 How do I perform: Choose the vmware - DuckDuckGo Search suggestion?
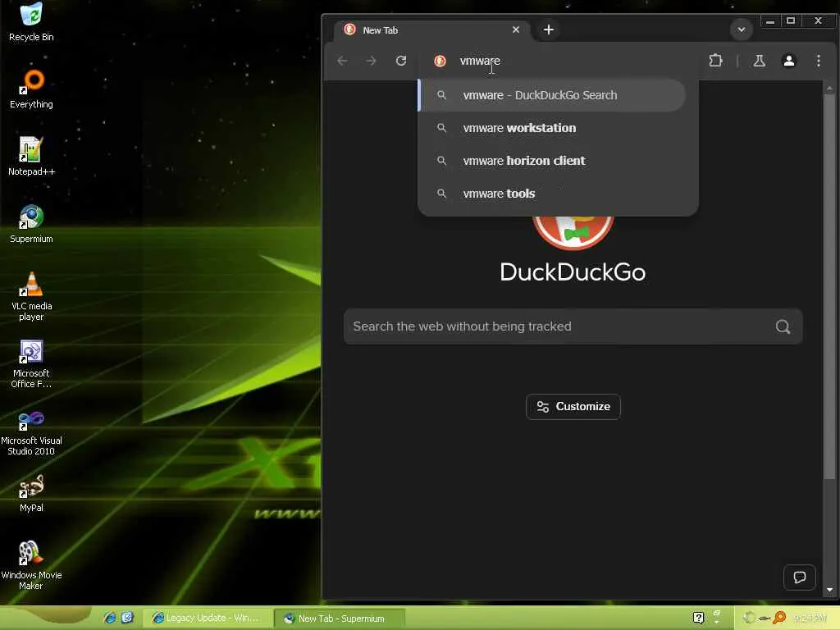pyautogui.click(x=552, y=95)
